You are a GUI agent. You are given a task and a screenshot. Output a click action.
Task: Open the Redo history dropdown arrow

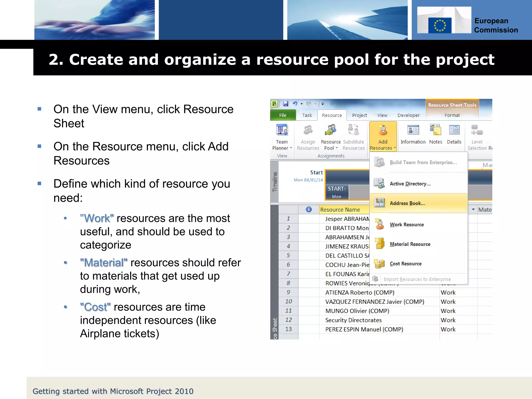(315, 104)
